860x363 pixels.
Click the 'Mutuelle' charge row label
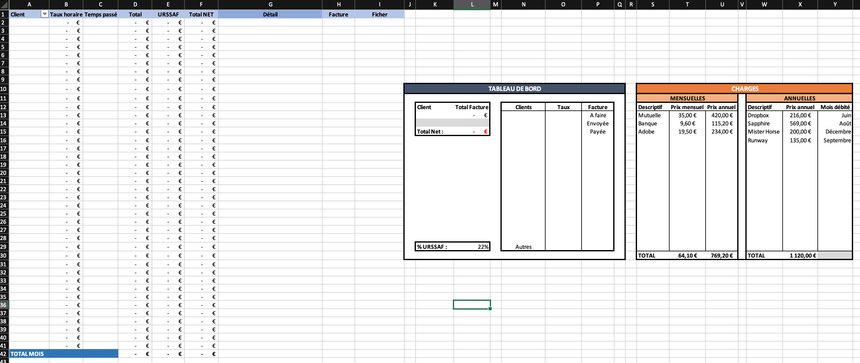(653, 116)
